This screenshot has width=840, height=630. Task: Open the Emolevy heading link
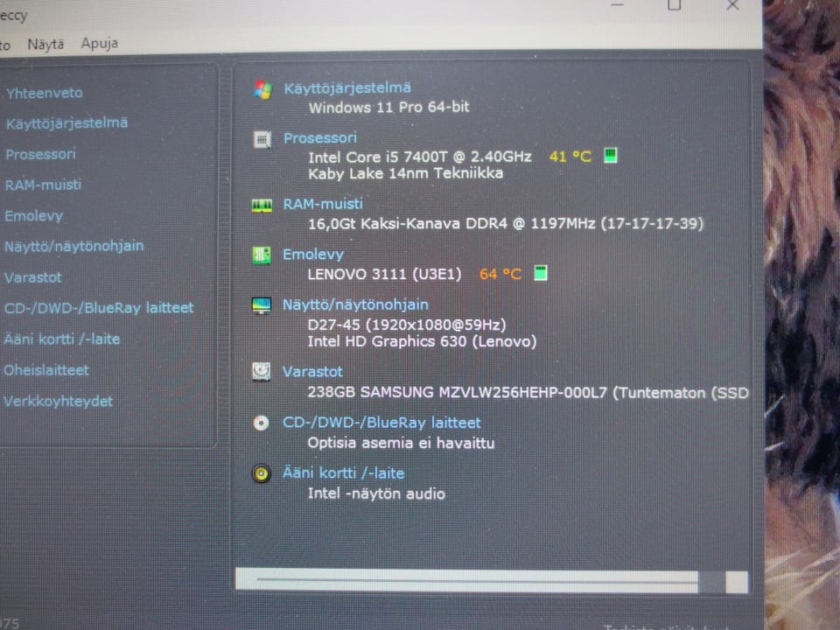click(x=313, y=255)
